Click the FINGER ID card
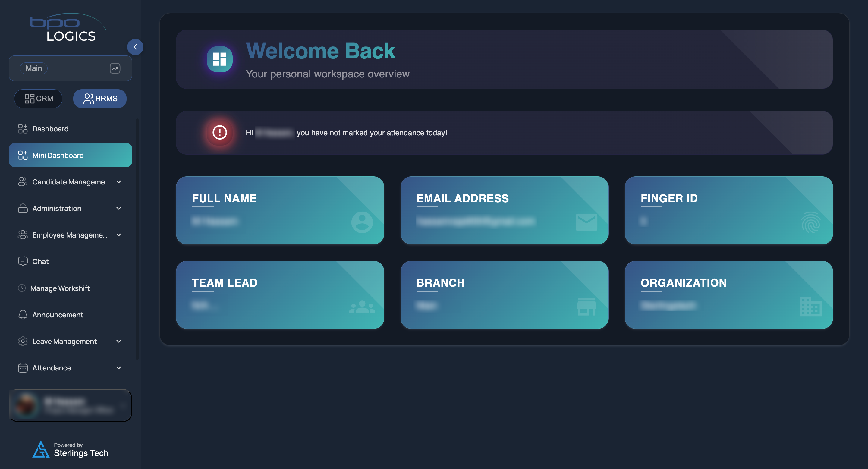Image resolution: width=868 pixels, height=469 pixels. [728, 210]
